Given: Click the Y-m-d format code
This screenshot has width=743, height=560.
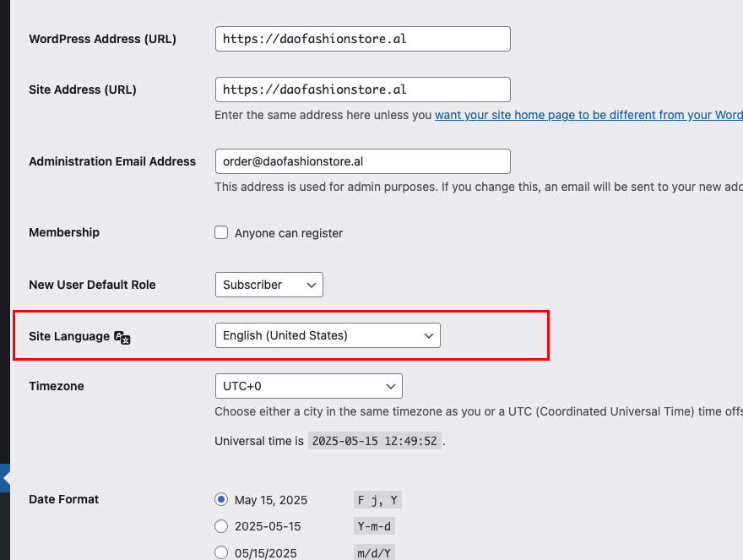Looking at the screenshot, I should pyautogui.click(x=374, y=526).
